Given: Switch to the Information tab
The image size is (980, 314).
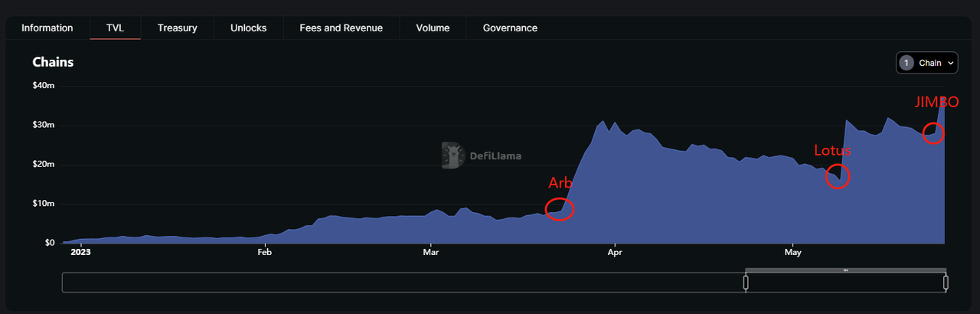Looking at the screenshot, I should 47,28.
